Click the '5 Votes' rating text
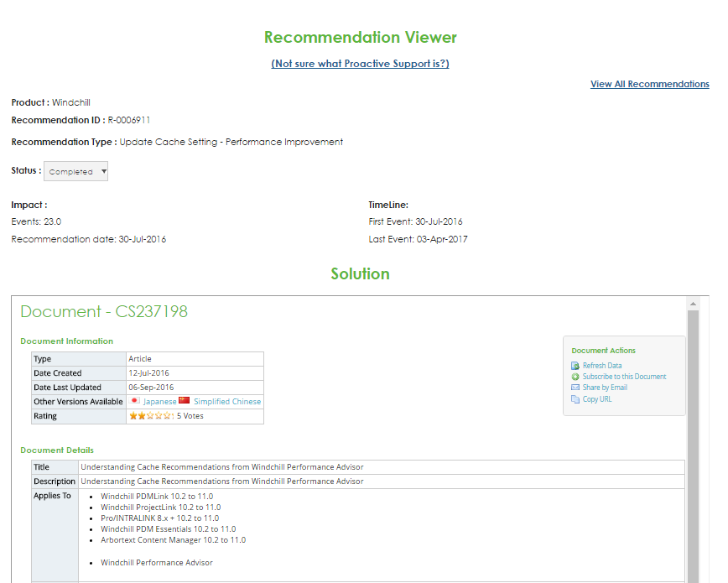728x583 pixels. pyautogui.click(x=190, y=416)
